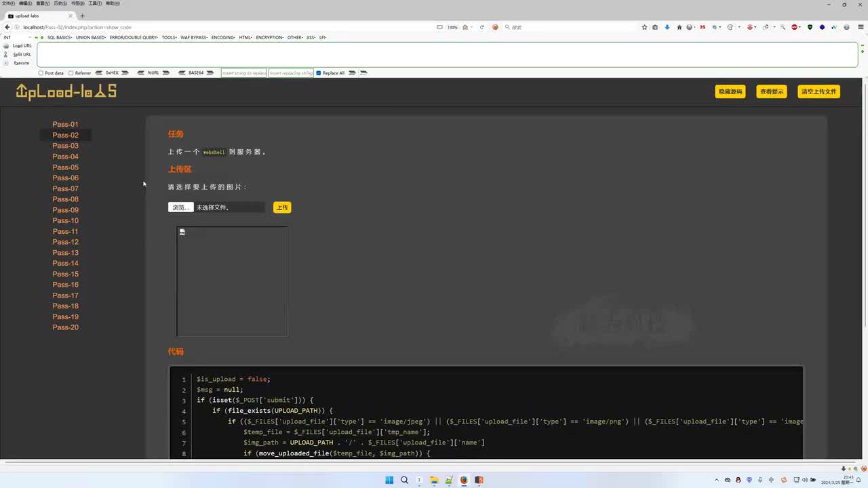This screenshot has height=488, width=868.
Task: Click the right arrow after 0xHEX
Action: [125, 73]
